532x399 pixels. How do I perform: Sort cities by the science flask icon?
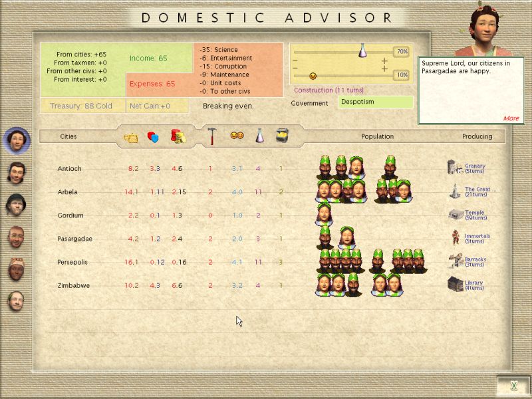click(x=259, y=136)
